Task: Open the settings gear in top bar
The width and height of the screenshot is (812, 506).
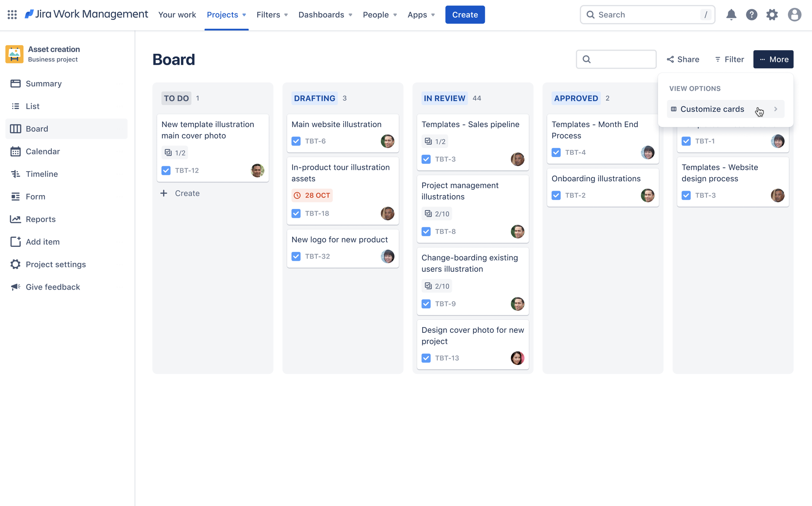Action: tap(772, 15)
